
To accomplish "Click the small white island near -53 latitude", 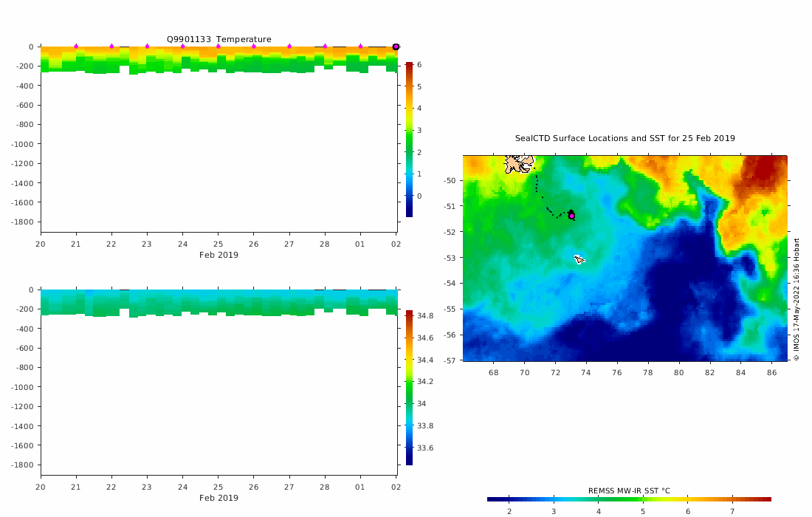I will click(579, 259).
